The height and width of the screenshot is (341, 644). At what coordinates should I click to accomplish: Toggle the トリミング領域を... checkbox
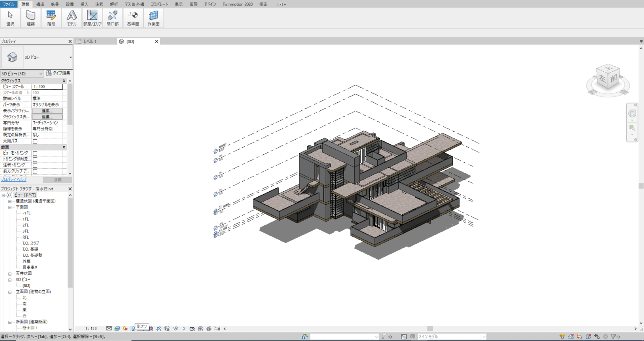tap(35, 159)
